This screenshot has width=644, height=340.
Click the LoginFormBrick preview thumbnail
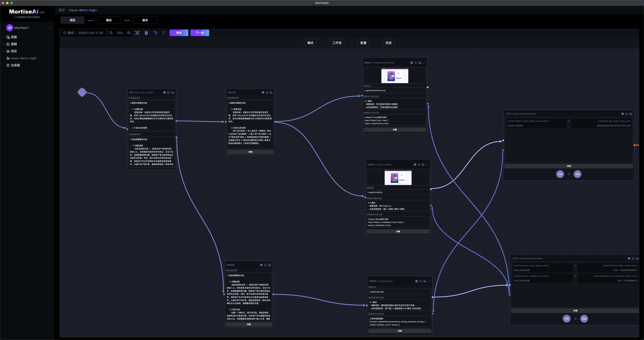click(398, 177)
